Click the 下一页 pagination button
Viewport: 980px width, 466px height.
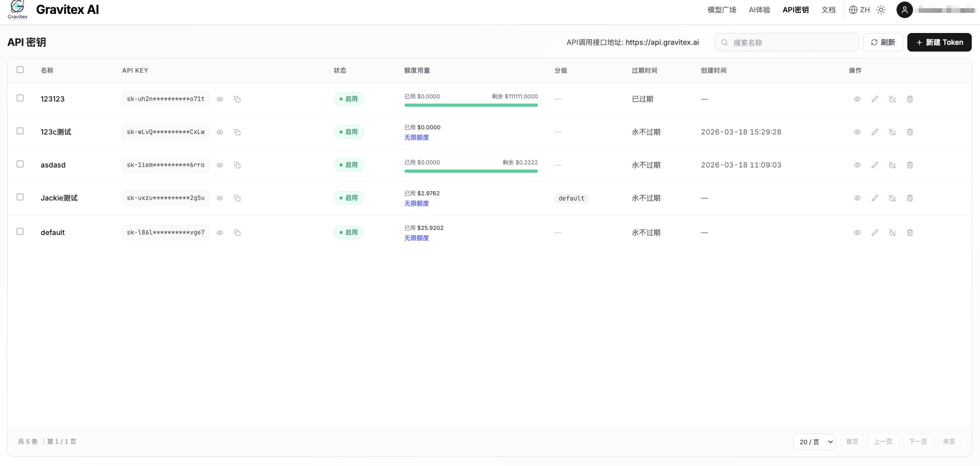918,442
